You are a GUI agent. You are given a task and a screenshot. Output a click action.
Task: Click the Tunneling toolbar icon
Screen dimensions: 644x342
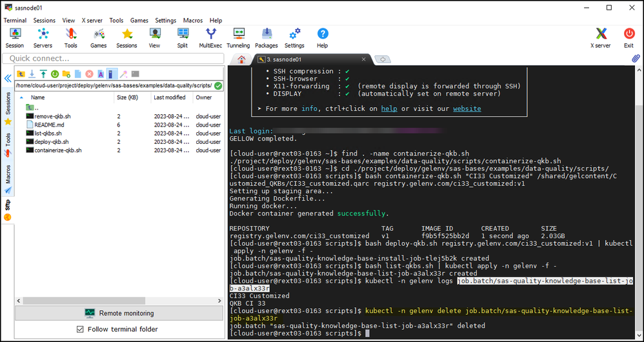click(238, 37)
